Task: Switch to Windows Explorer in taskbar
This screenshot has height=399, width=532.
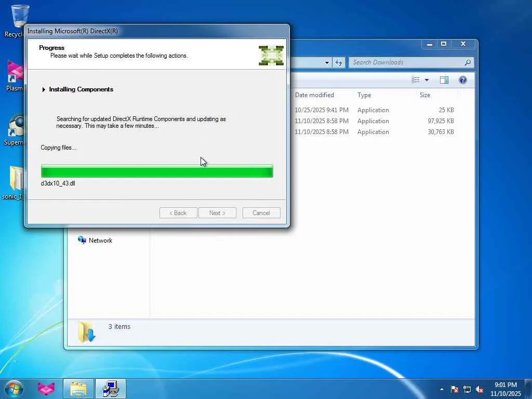Action: tap(78, 389)
